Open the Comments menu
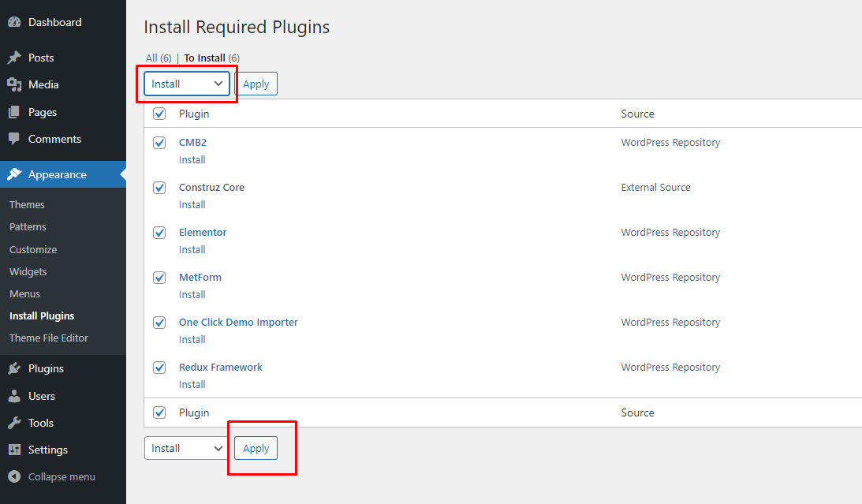 [x=55, y=139]
